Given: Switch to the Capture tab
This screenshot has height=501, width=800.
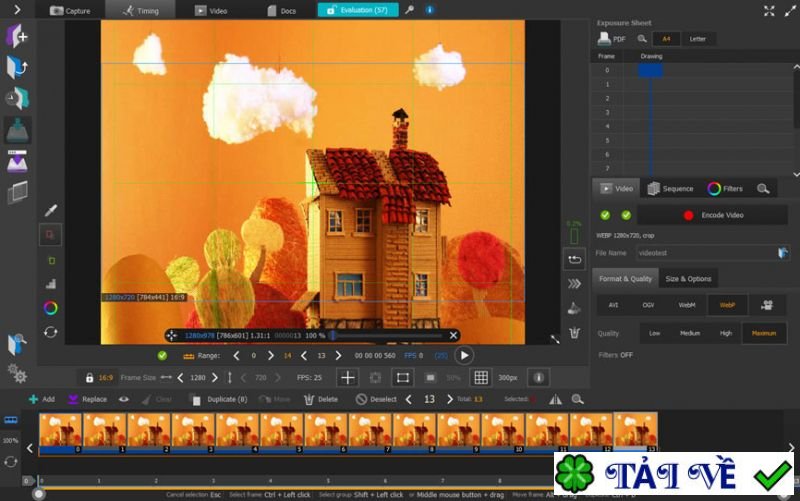Looking at the screenshot, I should tap(70, 11).
